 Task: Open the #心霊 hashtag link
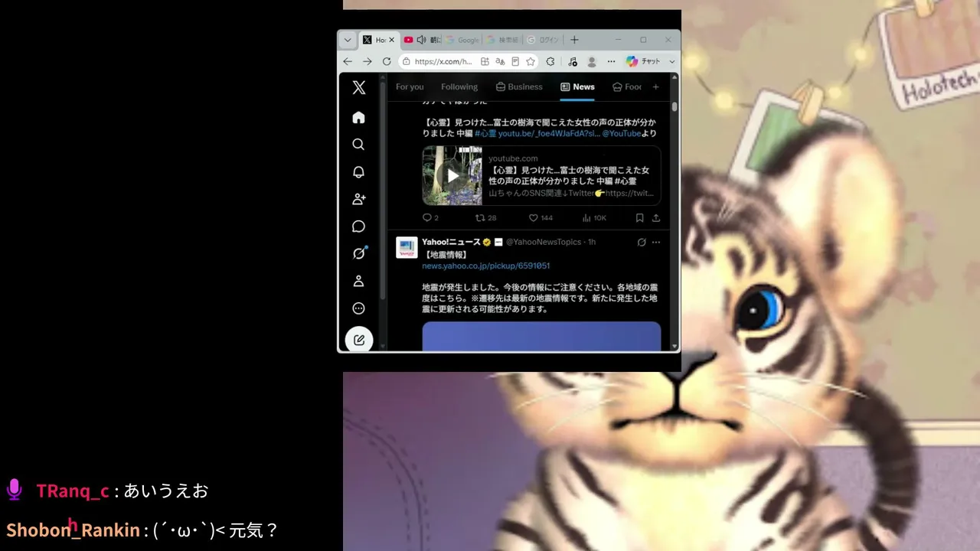[x=485, y=133]
